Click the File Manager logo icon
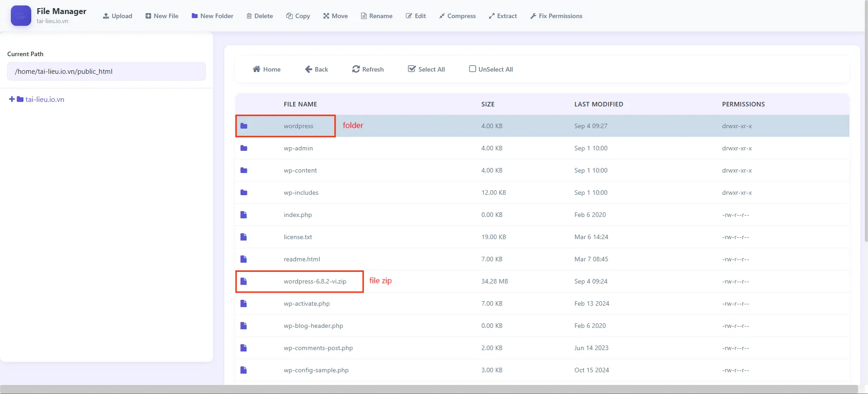The height and width of the screenshot is (394, 868). pyautogui.click(x=21, y=16)
